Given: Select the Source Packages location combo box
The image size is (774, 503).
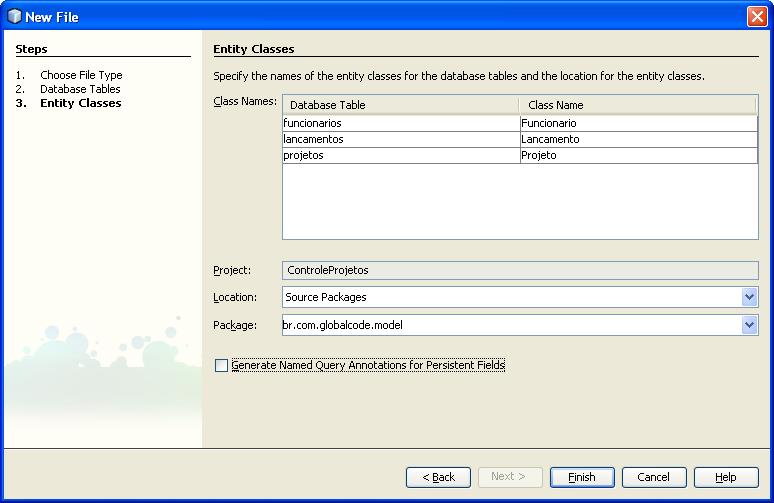Looking at the screenshot, I should click(511, 297).
